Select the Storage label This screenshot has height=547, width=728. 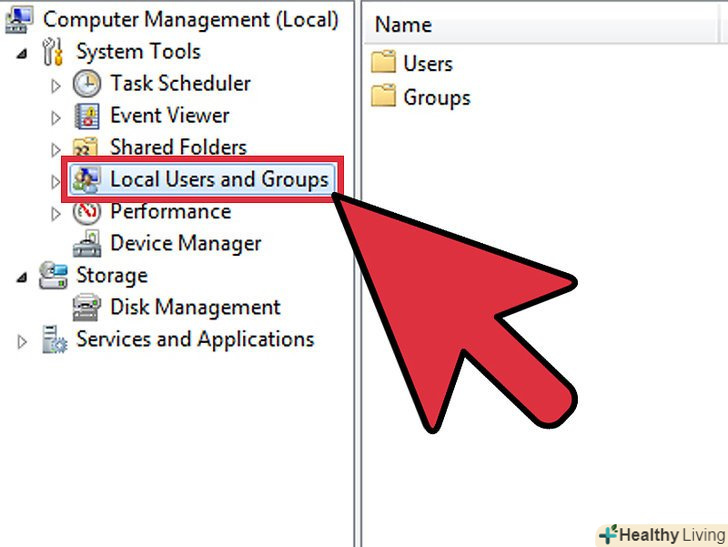(112, 275)
